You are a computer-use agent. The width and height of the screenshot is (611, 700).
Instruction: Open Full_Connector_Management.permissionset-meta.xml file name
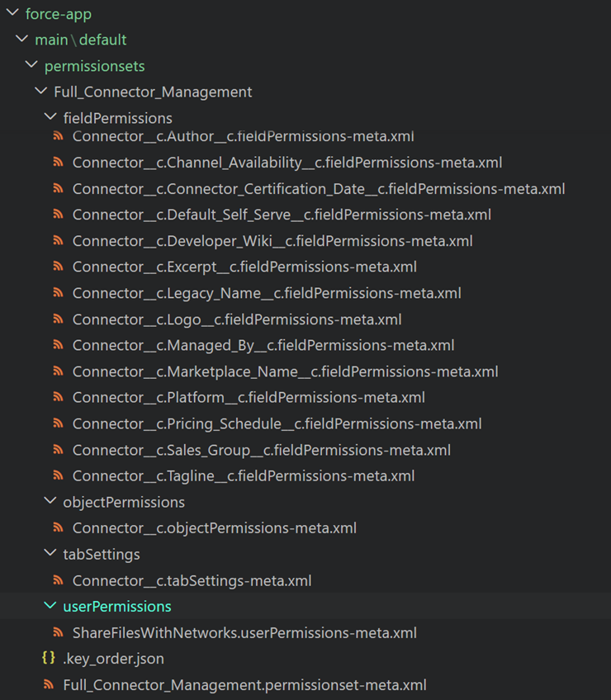(244, 685)
